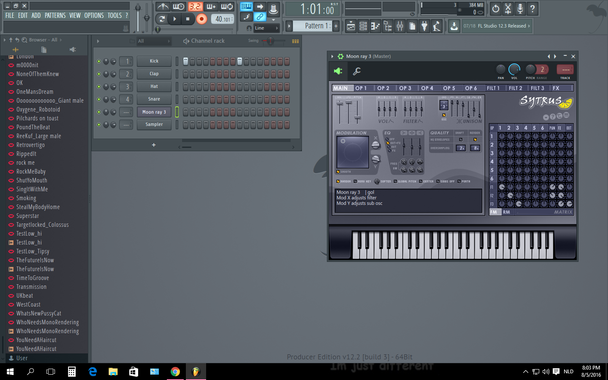Click the record button in transport
Image resolution: width=608 pixels, height=380 pixels.
(x=201, y=19)
